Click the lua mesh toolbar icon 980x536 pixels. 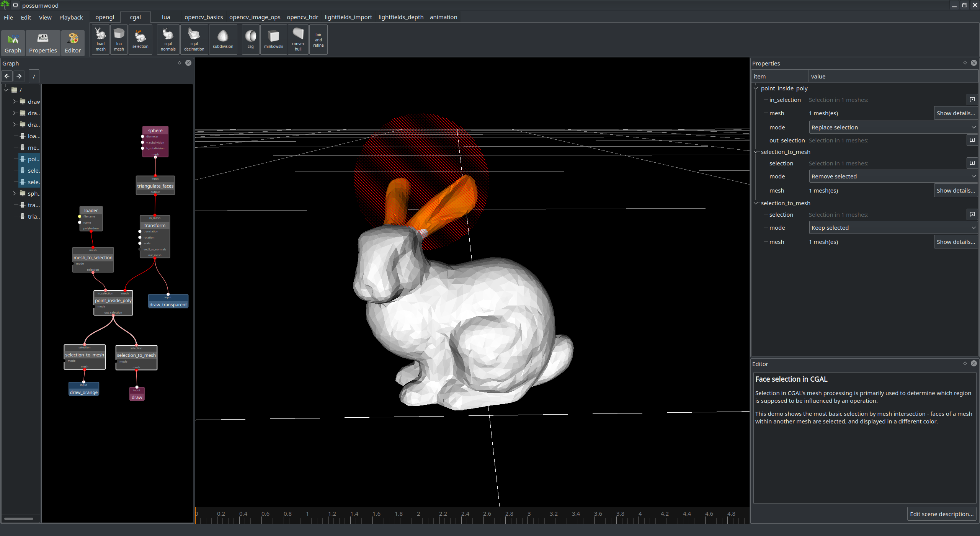coord(119,39)
